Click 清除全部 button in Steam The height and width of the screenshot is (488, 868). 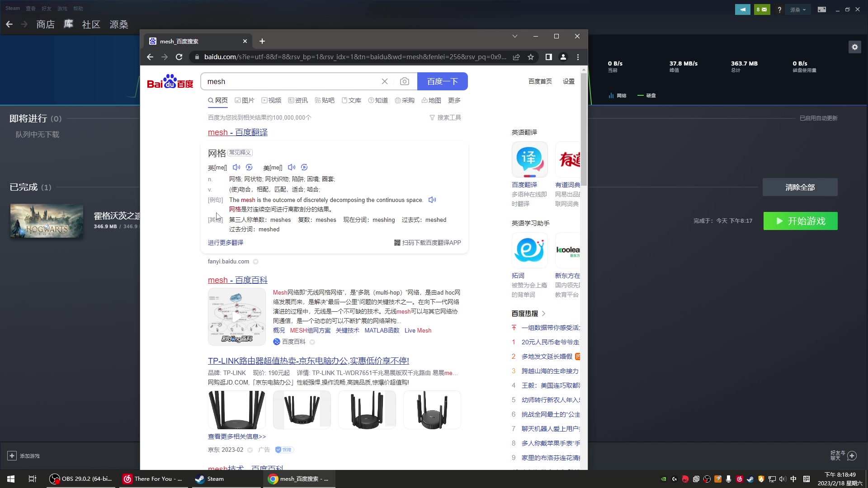[800, 187]
